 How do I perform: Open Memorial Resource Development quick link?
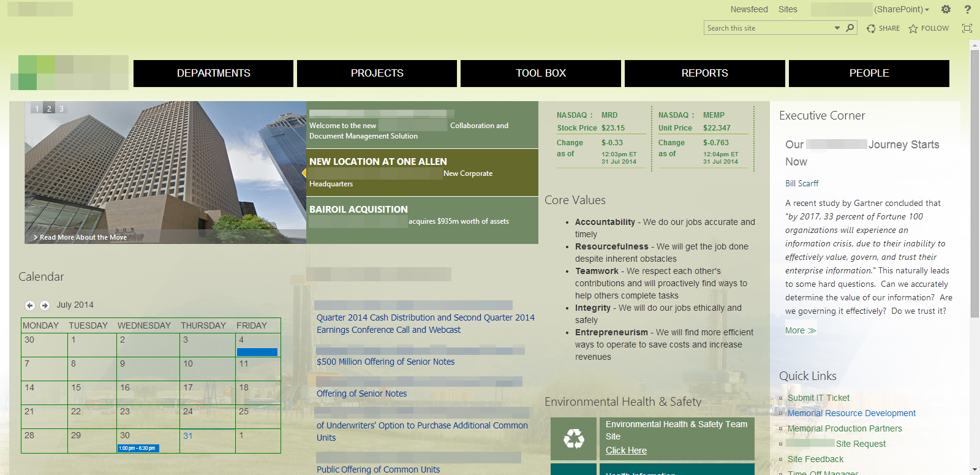[851, 413]
